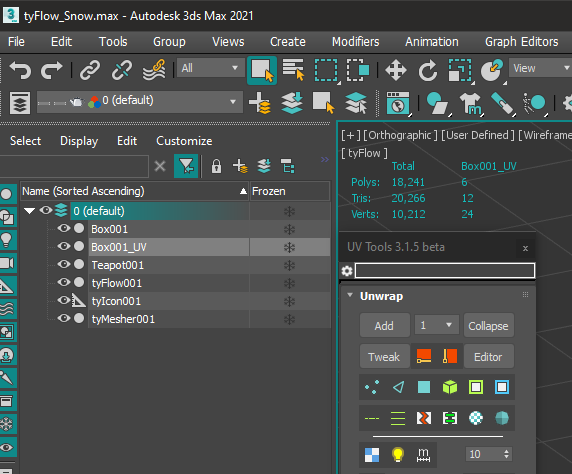Image resolution: width=572 pixels, height=474 pixels.
Task: Activate Select and Scale tool
Action: tap(460, 70)
